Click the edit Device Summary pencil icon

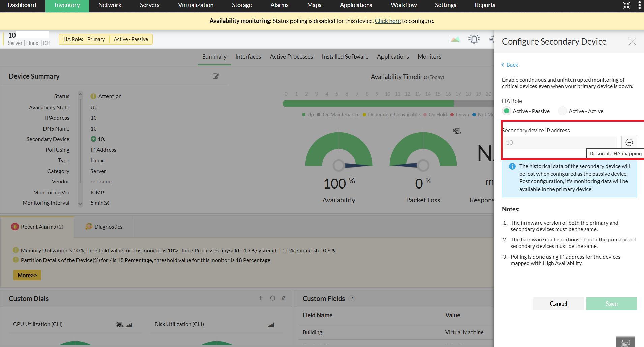216,76
